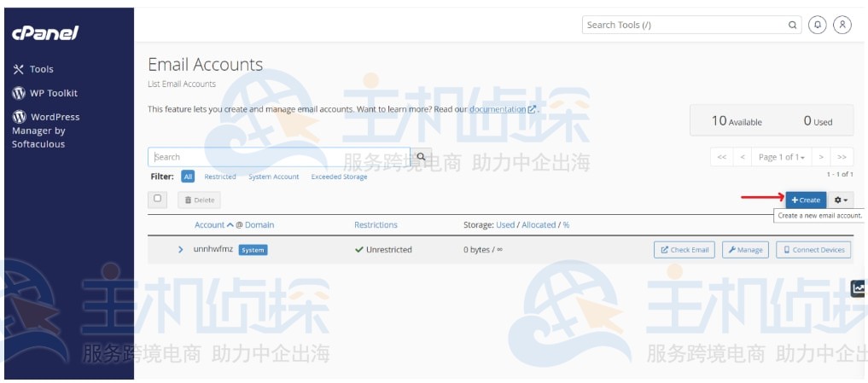Open Tools in the sidebar

pyautogui.click(x=33, y=69)
